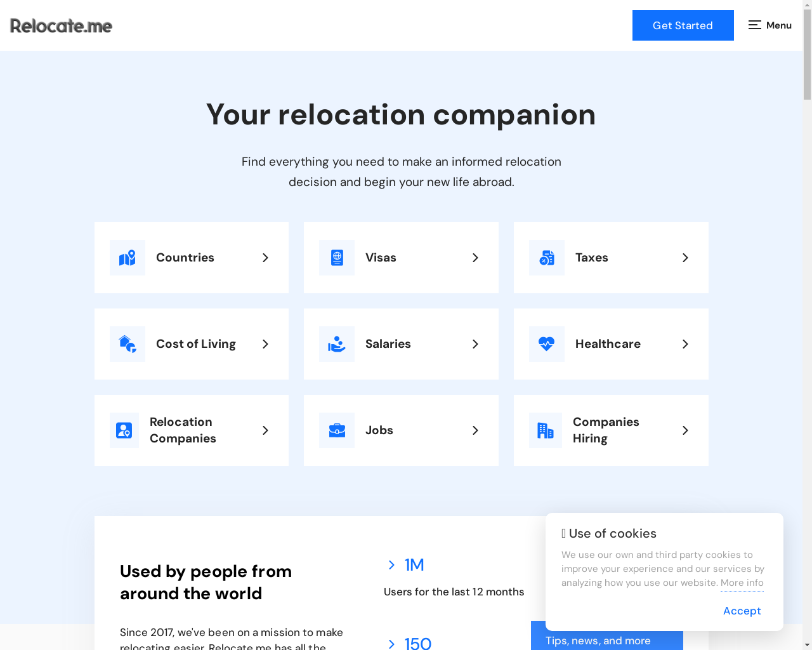Click the Jobs briefcase icon

click(337, 430)
